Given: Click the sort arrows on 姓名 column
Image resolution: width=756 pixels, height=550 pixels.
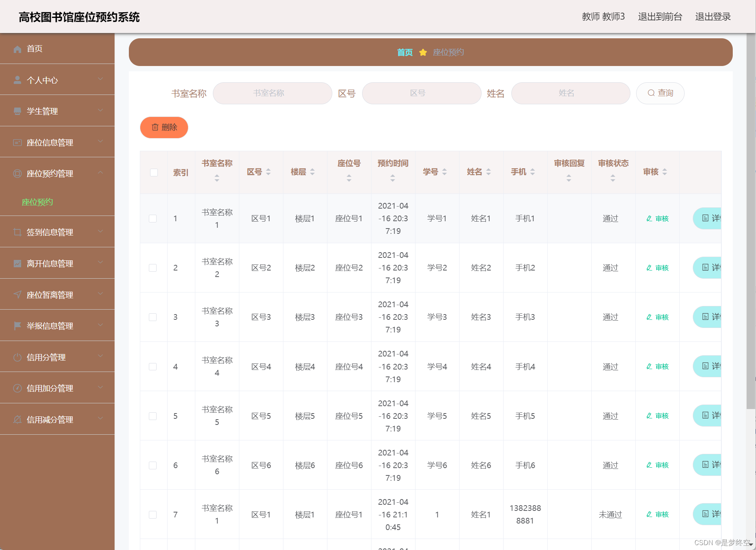Looking at the screenshot, I should tap(489, 172).
